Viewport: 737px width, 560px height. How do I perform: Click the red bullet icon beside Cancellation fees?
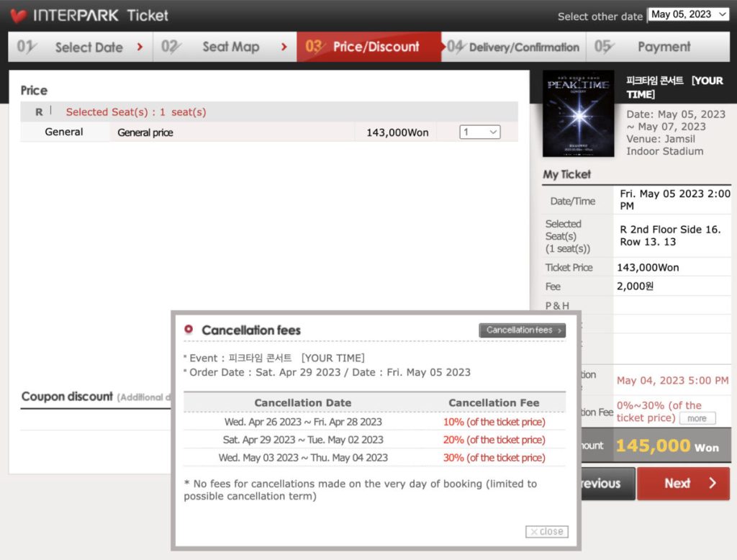[x=189, y=329]
